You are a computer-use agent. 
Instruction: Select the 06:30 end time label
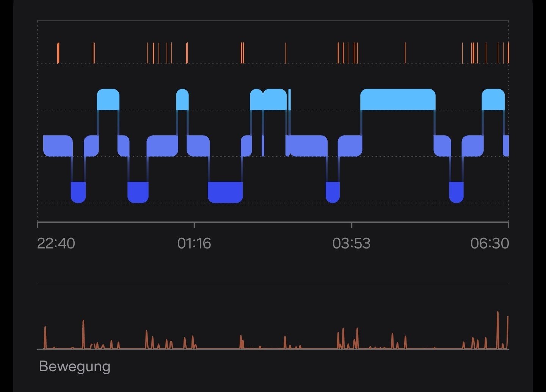click(490, 243)
